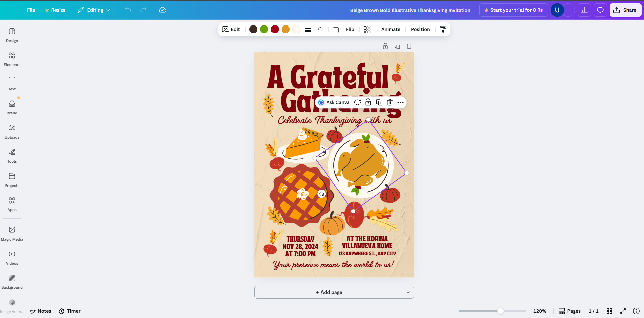Screen dimensions: 644x318
Task: Lock the page using the lock icon above canvas
Action: coord(385,46)
